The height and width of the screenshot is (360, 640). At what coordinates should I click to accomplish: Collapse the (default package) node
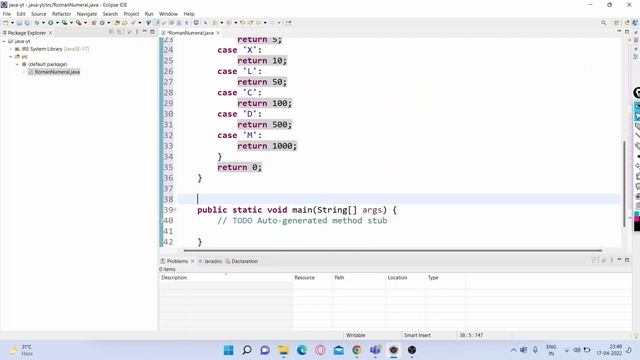(x=18, y=64)
